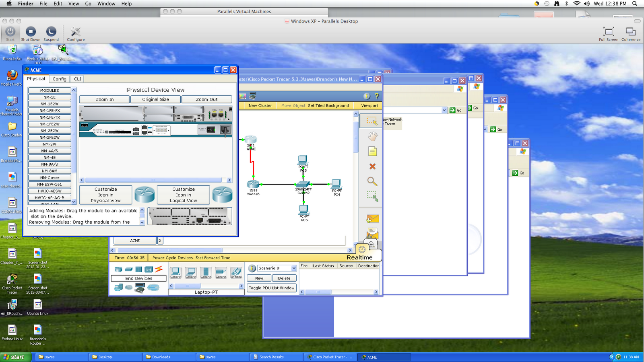Screen dimensions: 644x362
Task: Select the End Devices category icon
Action: 118,287
